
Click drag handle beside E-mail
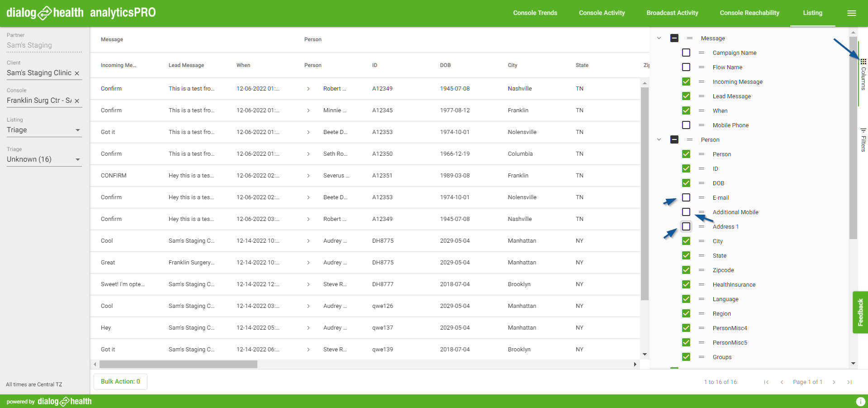(702, 198)
